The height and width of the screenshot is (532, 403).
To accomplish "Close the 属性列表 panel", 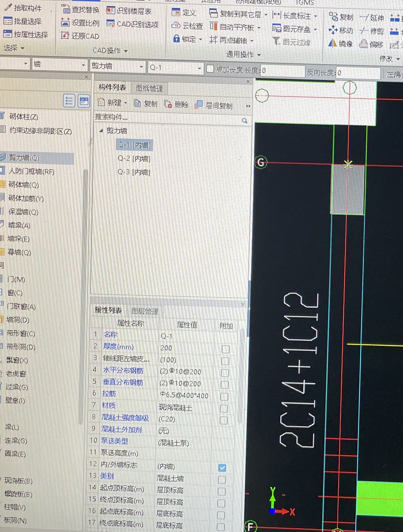I will (x=243, y=304).
